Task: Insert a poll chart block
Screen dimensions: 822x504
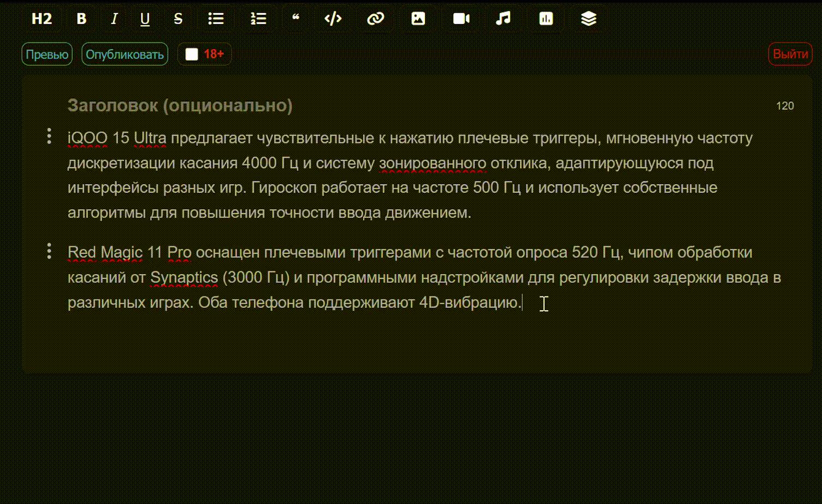Action: tap(546, 19)
